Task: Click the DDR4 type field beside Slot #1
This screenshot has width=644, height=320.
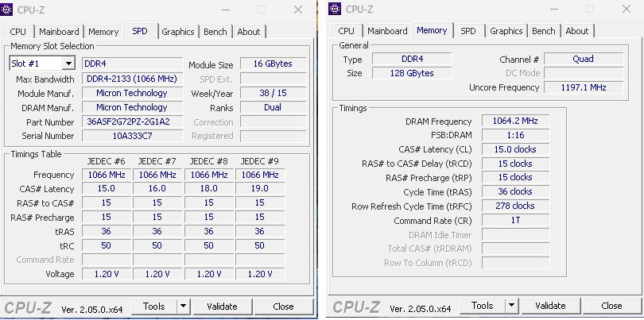Action: (x=132, y=64)
